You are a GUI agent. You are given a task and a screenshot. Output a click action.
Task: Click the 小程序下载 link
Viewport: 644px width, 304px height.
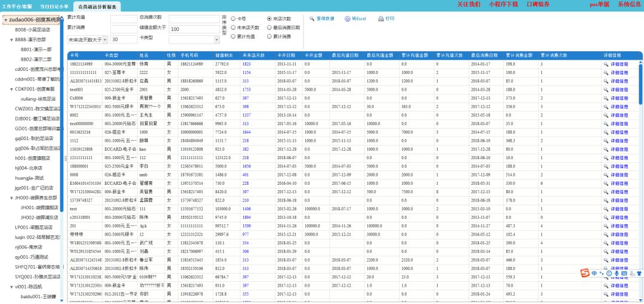click(x=503, y=4)
